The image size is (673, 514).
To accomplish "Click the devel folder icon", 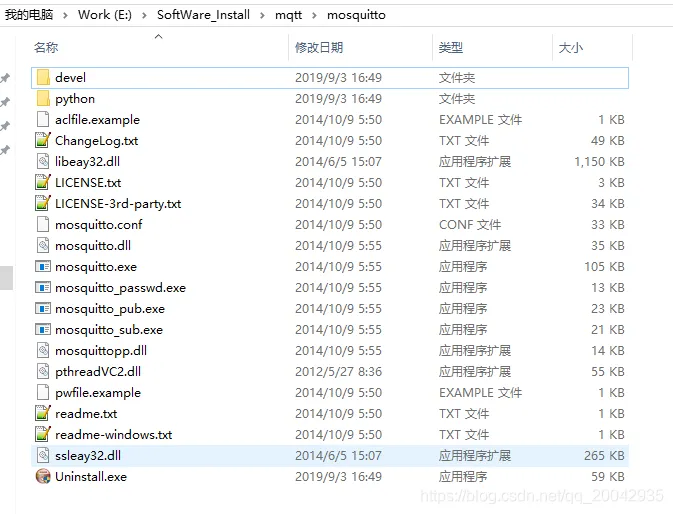I will tap(43, 78).
